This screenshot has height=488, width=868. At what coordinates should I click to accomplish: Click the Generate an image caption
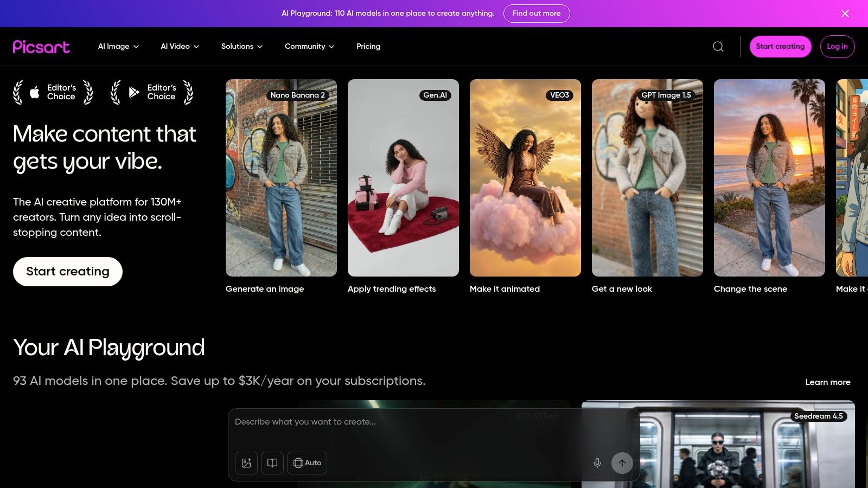click(x=265, y=289)
